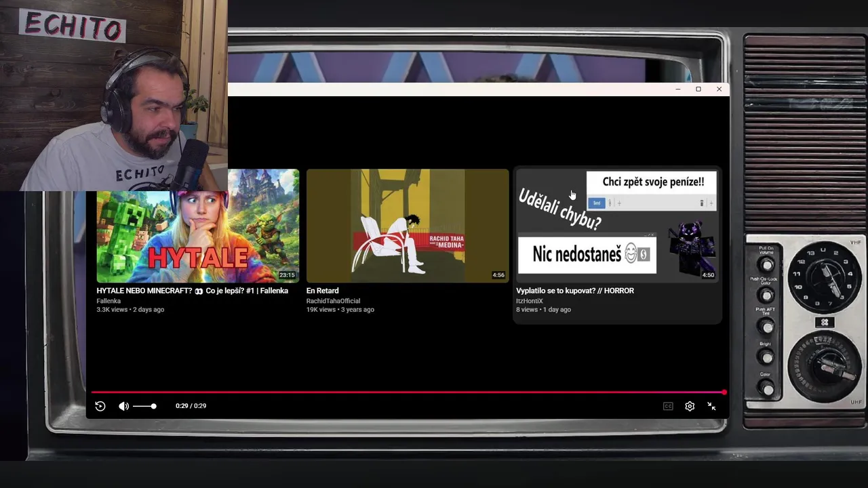Click the 'En Retard' video title

point(322,291)
